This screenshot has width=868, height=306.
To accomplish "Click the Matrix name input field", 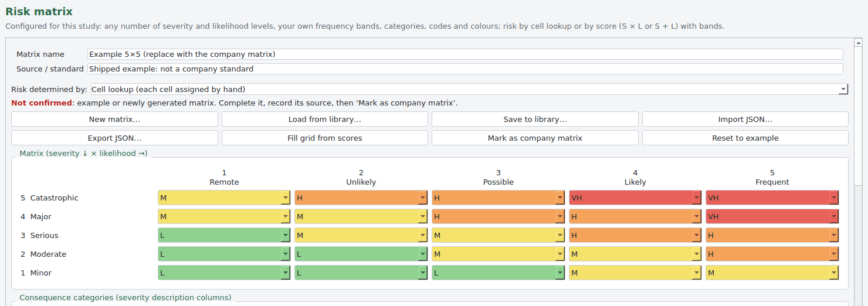I will tap(465, 54).
